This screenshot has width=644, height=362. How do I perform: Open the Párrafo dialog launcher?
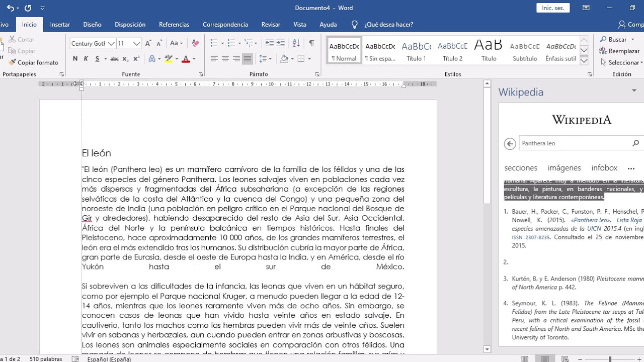click(317, 74)
